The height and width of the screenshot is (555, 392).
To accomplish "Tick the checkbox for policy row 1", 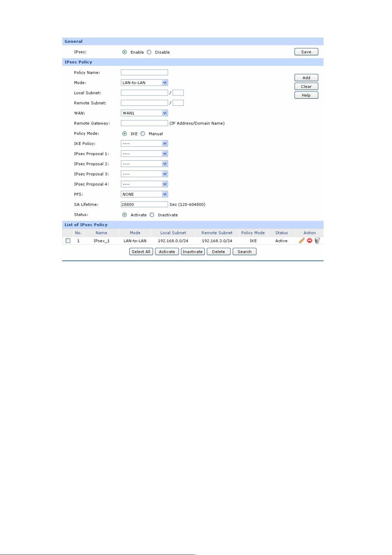I will (x=68, y=241).
